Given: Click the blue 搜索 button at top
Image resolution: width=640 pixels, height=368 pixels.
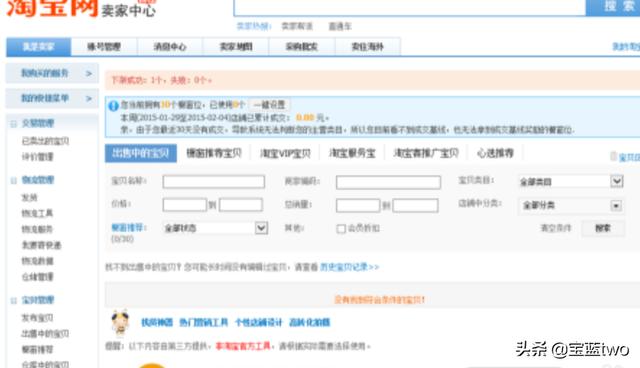Looking at the screenshot, I should (613, 7).
